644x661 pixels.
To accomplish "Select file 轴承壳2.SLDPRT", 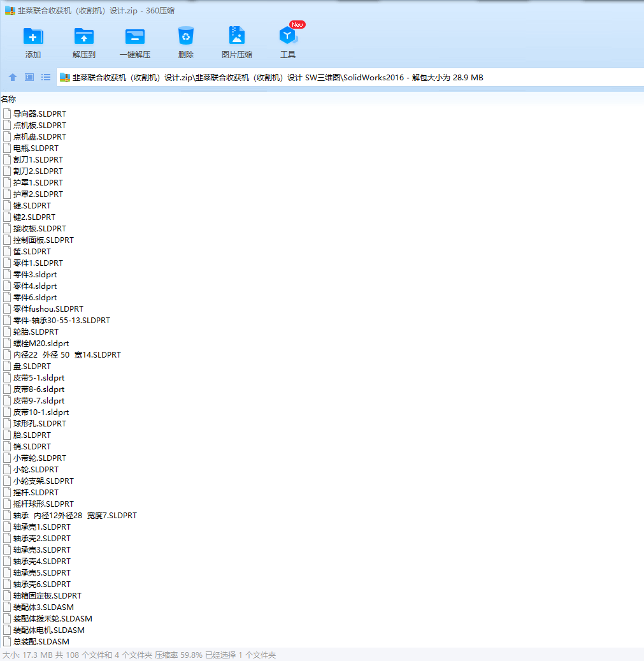I will pos(41,538).
